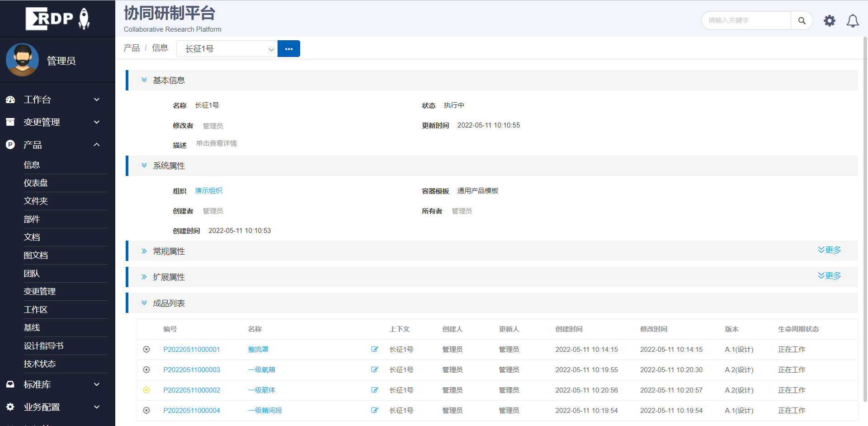The height and width of the screenshot is (426, 868).
Task: Click the search magnifier icon
Action: coord(802,20)
